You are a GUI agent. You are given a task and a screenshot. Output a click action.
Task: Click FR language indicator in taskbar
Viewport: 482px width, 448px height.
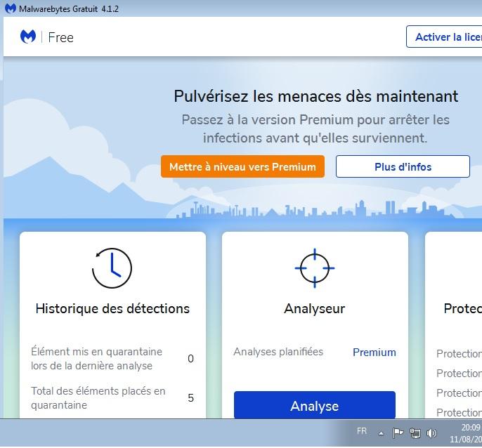click(x=362, y=431)
